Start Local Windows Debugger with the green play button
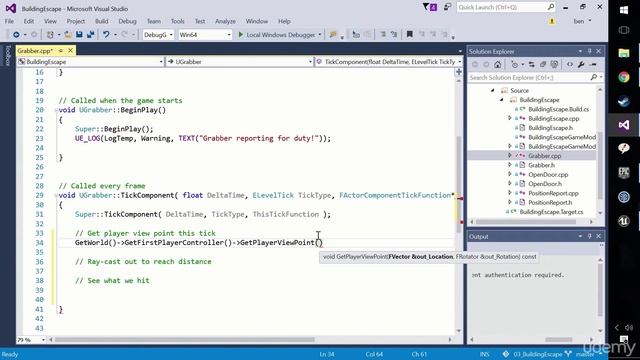The image size is (640, 360). pyautogui.click(x=240, y=35)
